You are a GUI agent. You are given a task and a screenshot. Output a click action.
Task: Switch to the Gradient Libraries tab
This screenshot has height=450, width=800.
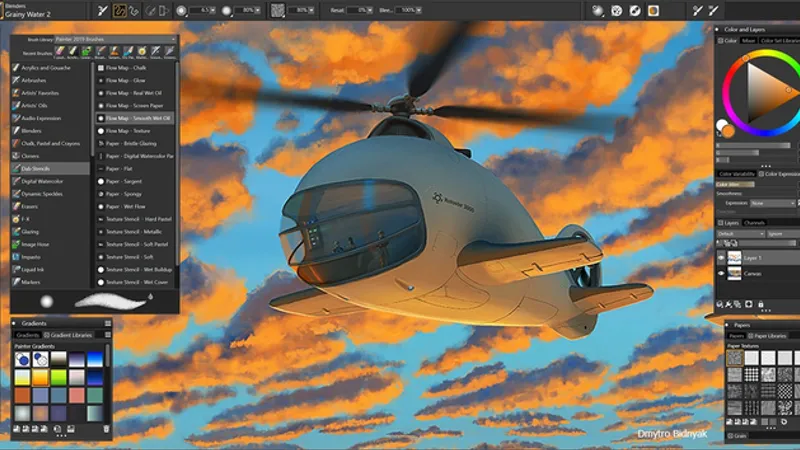pyautogui.click(x=67, y=335)
